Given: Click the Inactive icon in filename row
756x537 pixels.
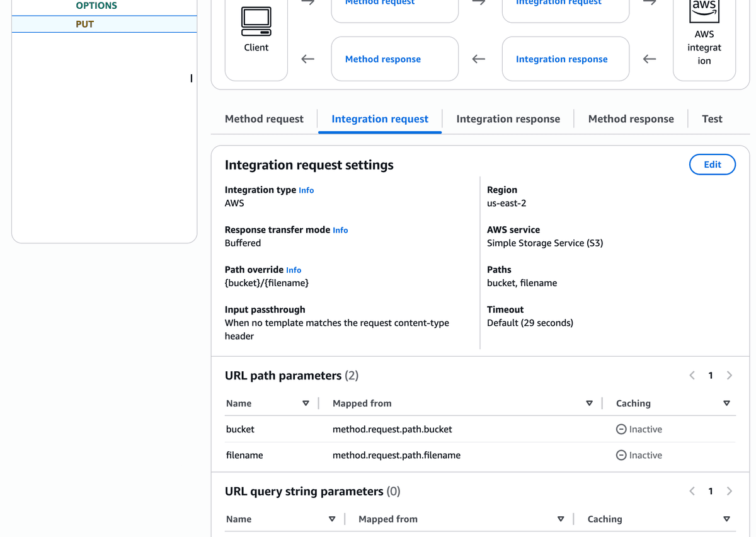Looking at the screenshot, I should click(621, 455).
